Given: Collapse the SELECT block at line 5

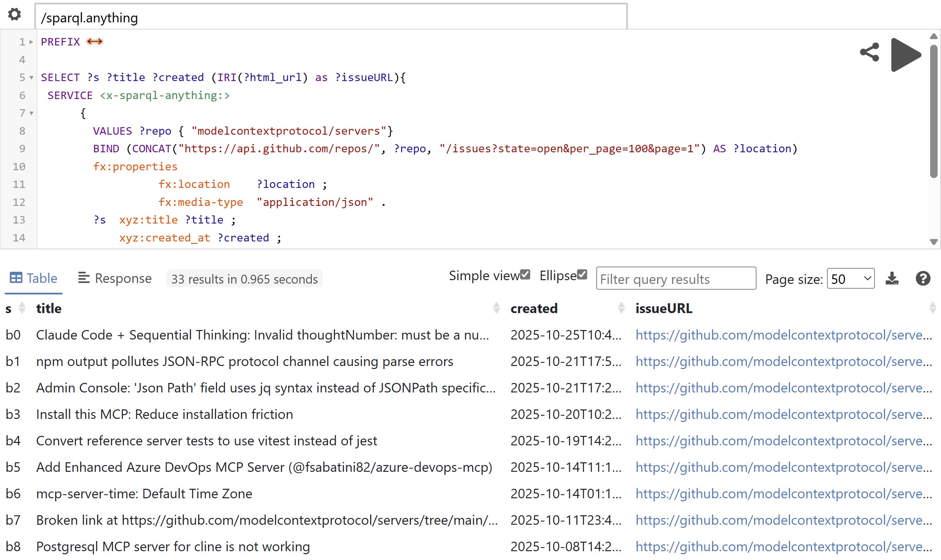Looking at the screenshot, I should pos(31,78).
